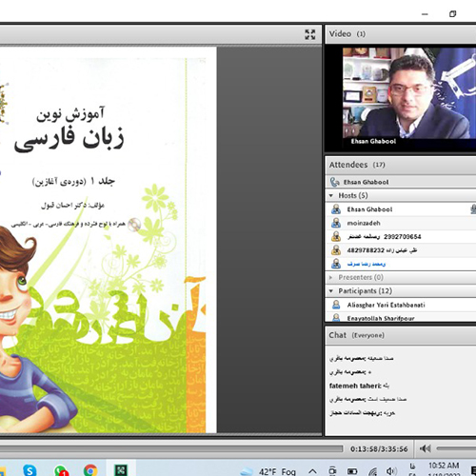Image resolution: width=476 pixels, height=476 pixels.
Task: Click the shared Persian book cover slide
Action: 108,240
